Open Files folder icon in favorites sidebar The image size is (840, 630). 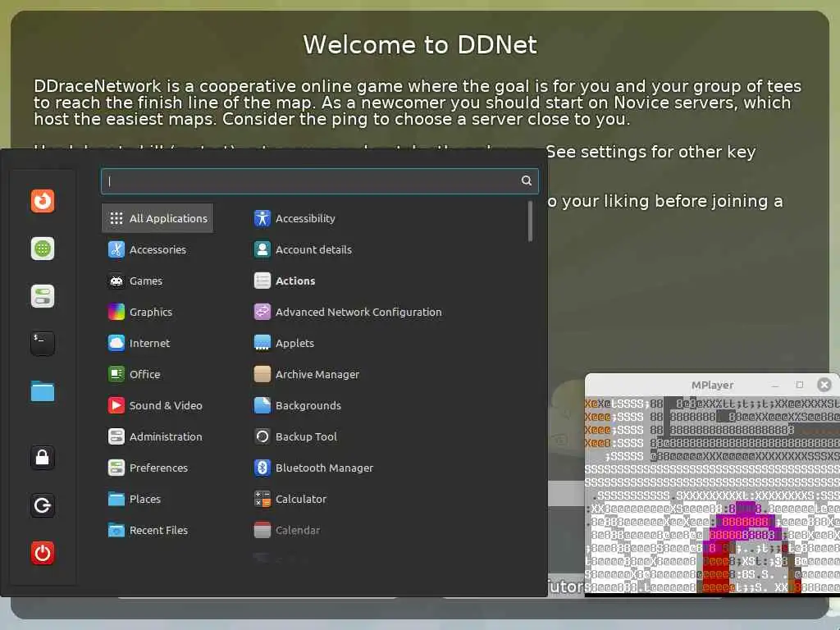click(x=43, y=391)
